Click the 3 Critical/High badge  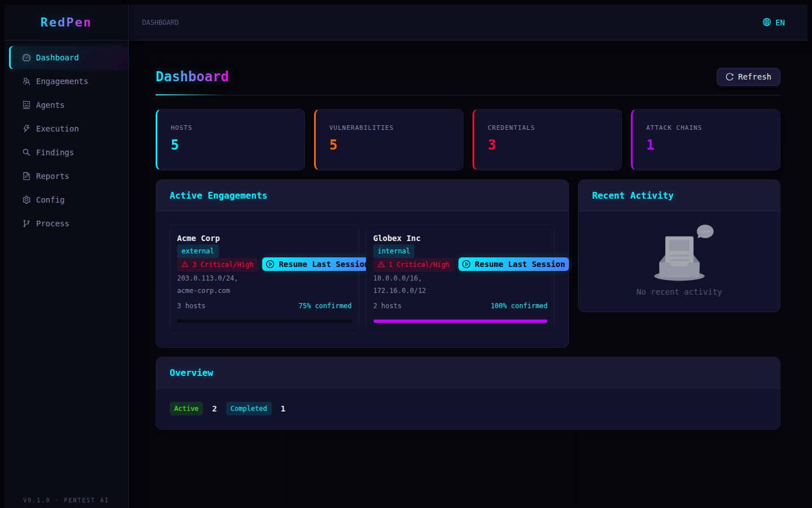218,265
